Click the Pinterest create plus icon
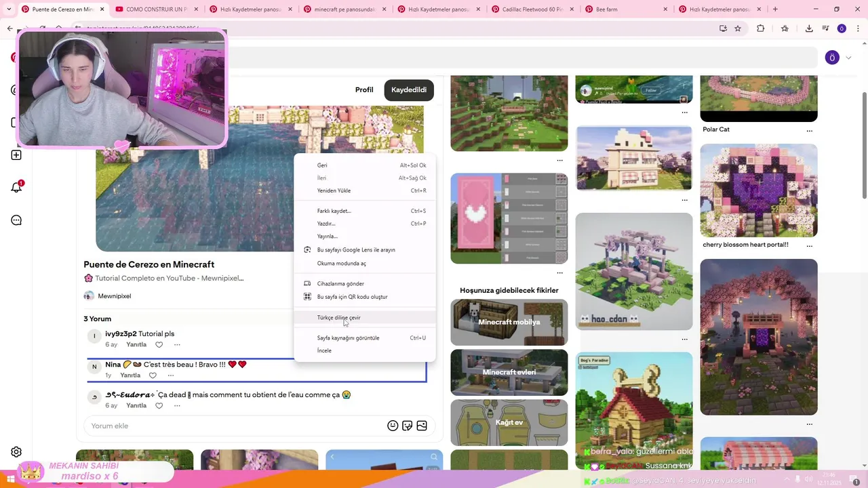The image size is (868, 488). [16, 155]
